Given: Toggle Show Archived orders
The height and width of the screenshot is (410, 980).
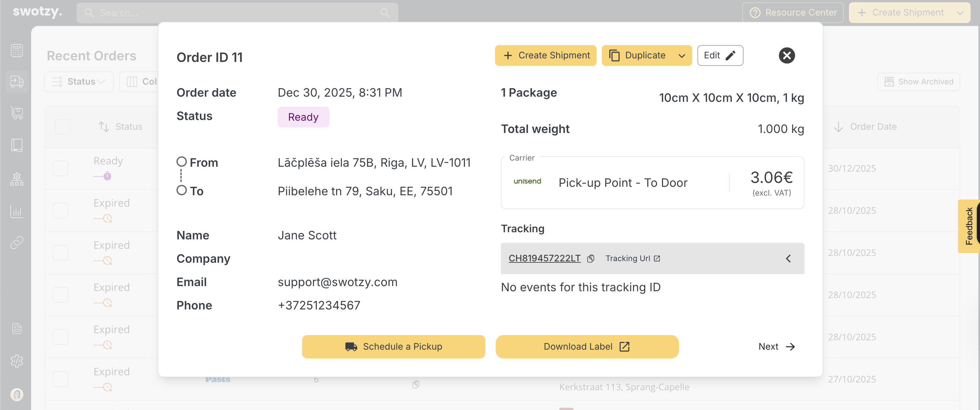Looking at the screenshot, I should [918, 81].
